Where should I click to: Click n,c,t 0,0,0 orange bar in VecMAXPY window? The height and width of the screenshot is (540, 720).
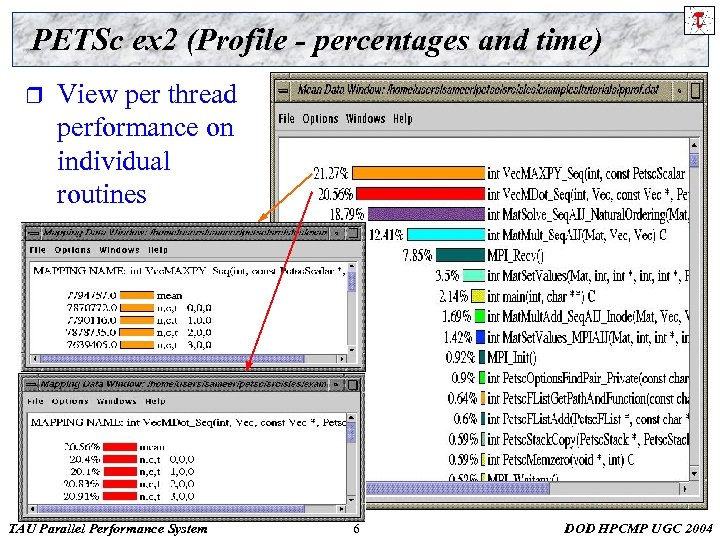[x=137, y=308]
